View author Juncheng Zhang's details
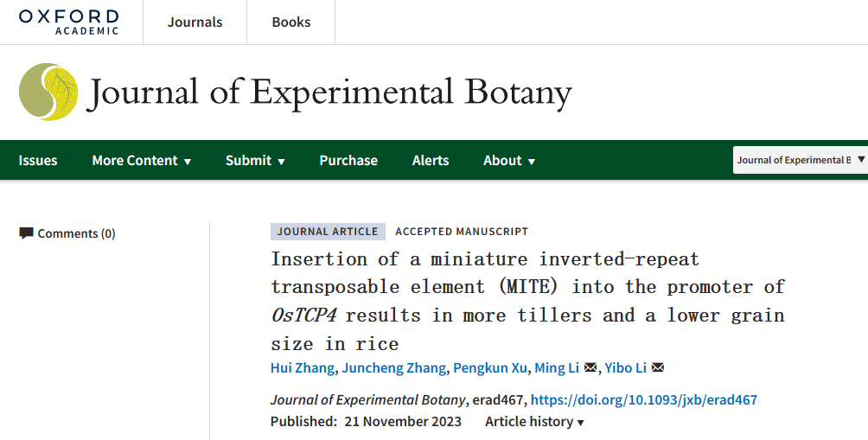This screenshot has width=868, height=440. tap(393, 368)
